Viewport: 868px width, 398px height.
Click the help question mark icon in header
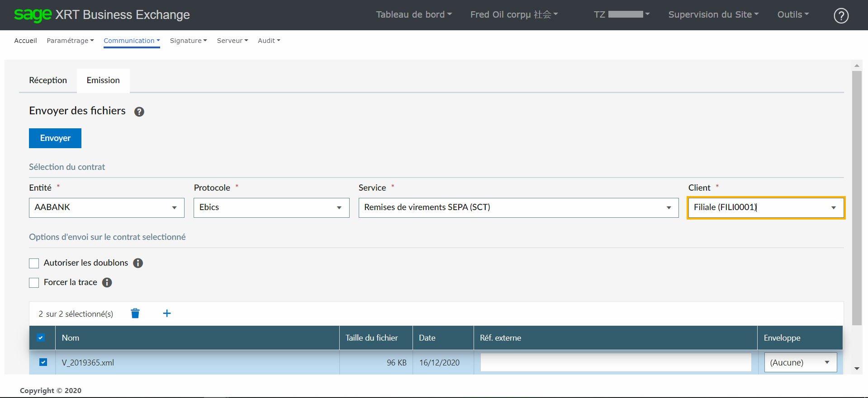841,16
